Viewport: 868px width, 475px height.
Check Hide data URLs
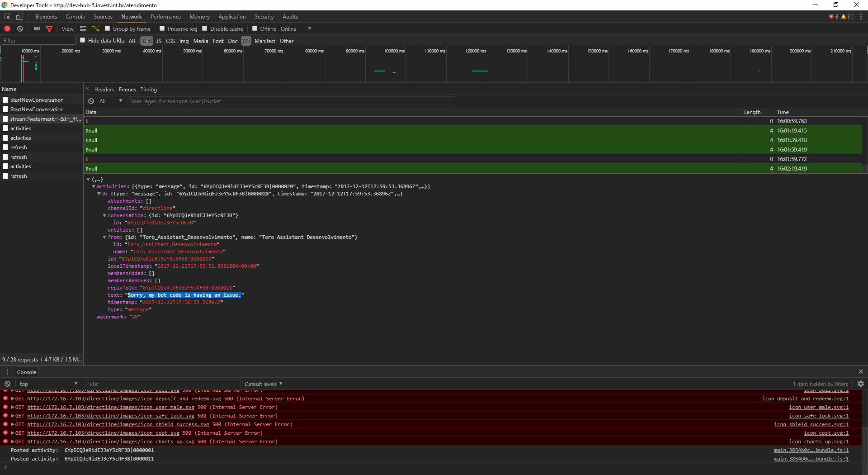point(83,40)
